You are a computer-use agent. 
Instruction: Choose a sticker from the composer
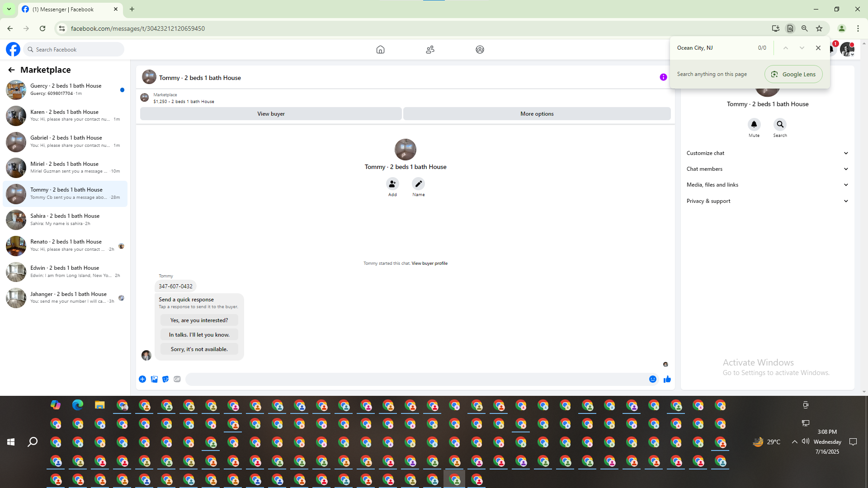[165, 379]
